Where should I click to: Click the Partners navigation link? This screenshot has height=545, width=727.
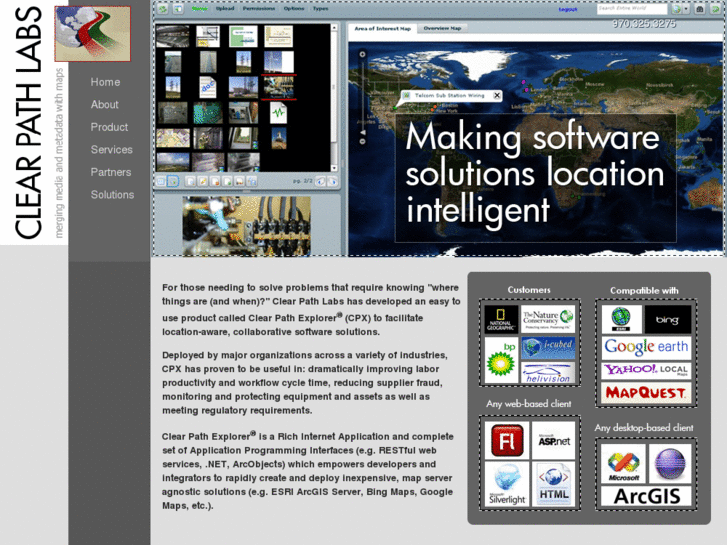pyautogui.click(x=111, y=172)
